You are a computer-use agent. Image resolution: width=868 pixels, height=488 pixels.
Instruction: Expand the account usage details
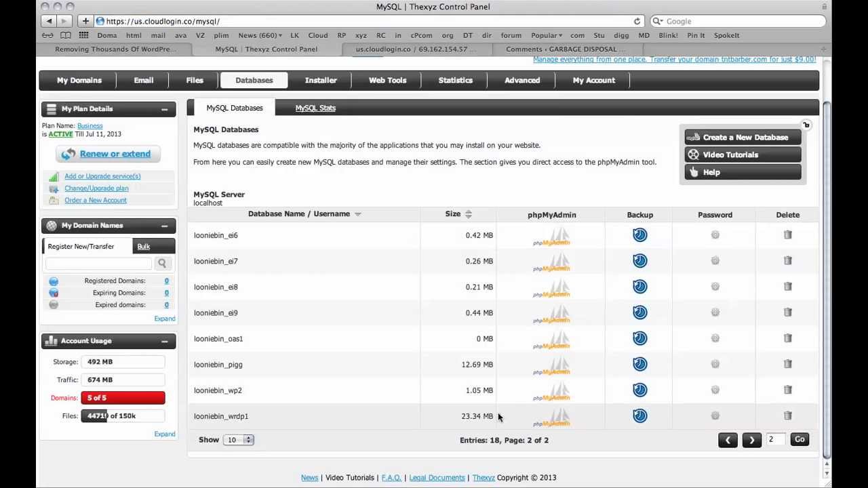[x=164, y=434]
